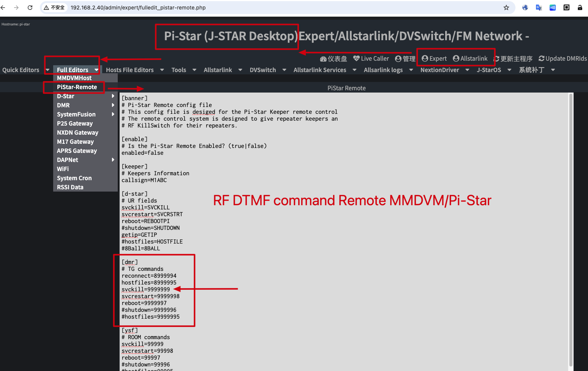The image size is (588, 371).
Task: Open the globe browser extension icon
Action: pos(525,8)
